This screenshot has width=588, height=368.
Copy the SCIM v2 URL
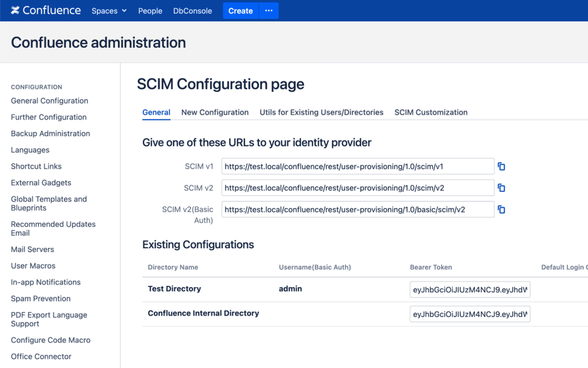(502, 188)
